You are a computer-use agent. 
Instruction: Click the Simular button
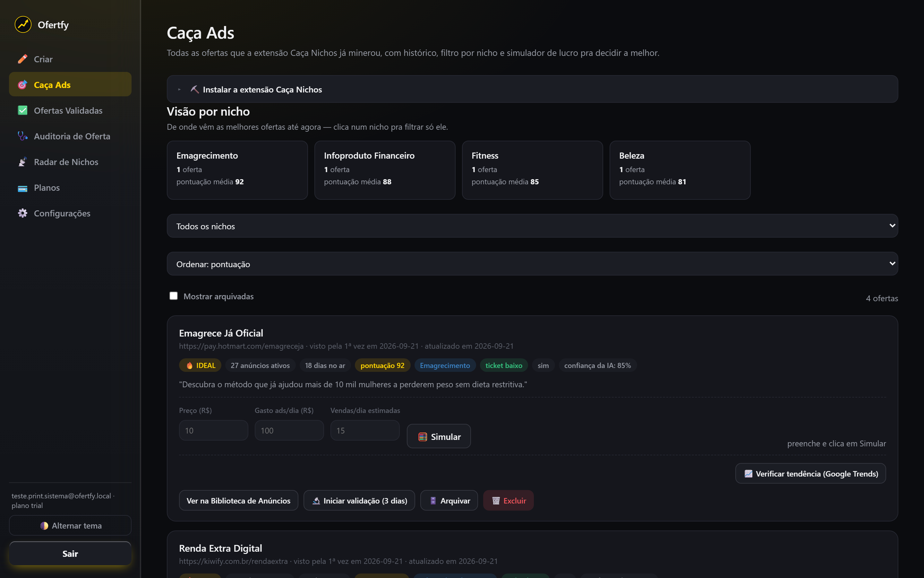(439, 436)
